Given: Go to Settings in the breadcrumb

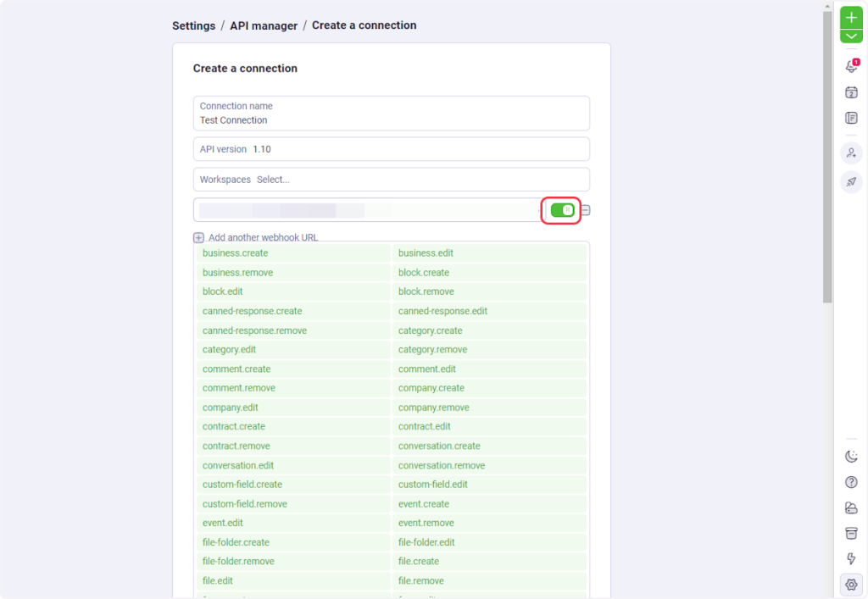Looking at the screenshot, I should pyautogui.click(x=193, y=25).
